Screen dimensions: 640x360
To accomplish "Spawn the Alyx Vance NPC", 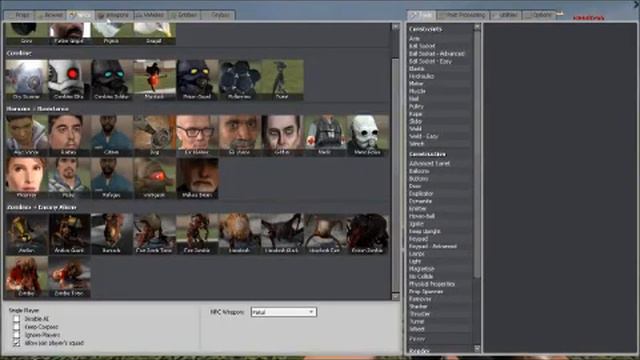I will pyautogui.click(x=27, y=135).
